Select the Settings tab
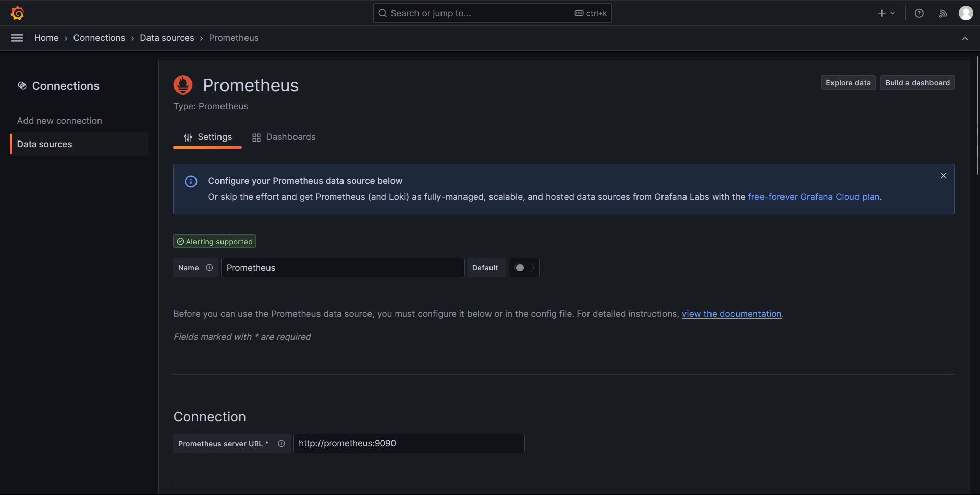980x495 pixels. (208, 137)
